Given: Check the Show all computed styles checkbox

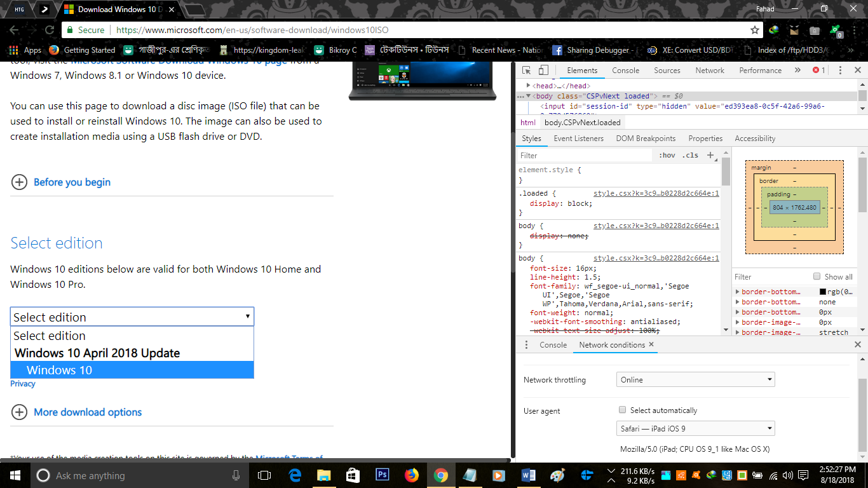Looking at the screenshot, I should pyautogui.click(x=817, y=276).
